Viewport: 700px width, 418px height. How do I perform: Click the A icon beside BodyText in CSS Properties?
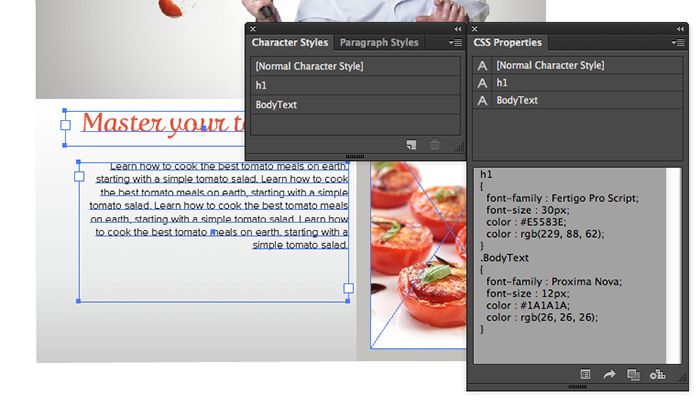tap(482, 100)
